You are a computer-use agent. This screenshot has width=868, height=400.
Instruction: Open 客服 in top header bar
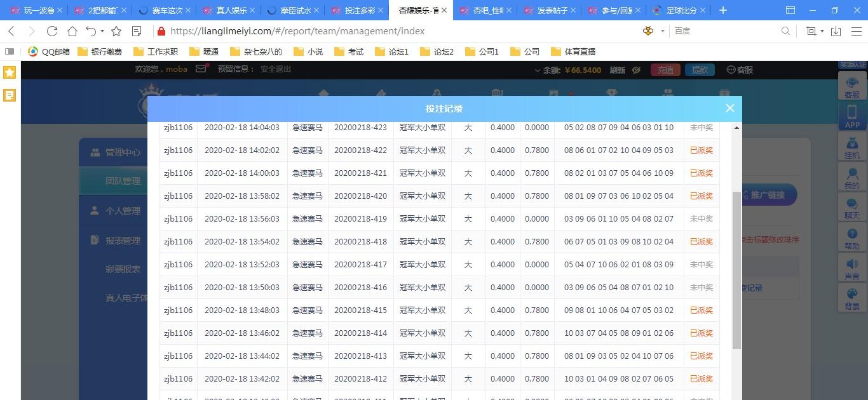pos(740,70)
